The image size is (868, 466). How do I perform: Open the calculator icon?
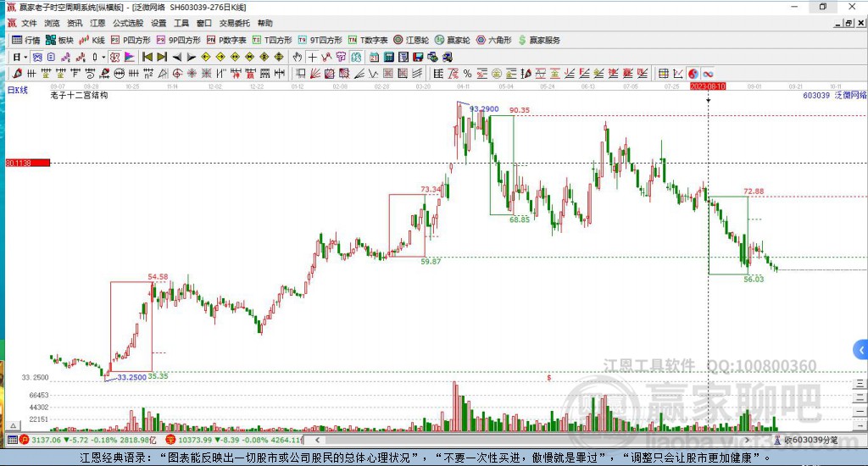(388, 57)
